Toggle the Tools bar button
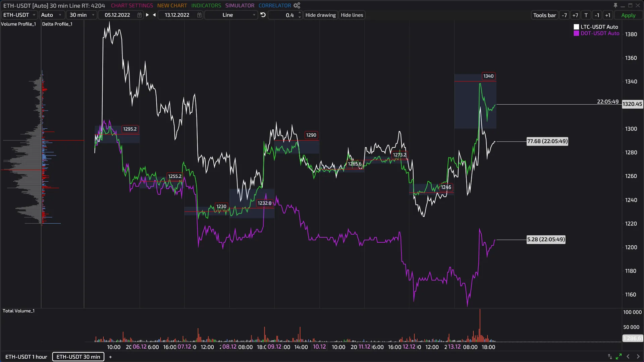The height and width of the screenshot is (362, 644). tap(544, 15)
